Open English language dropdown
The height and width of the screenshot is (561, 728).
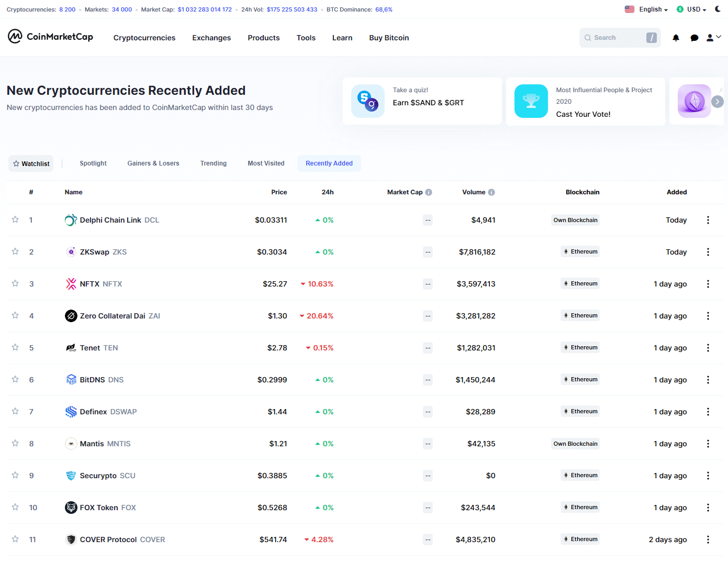[x=653, y=9]
